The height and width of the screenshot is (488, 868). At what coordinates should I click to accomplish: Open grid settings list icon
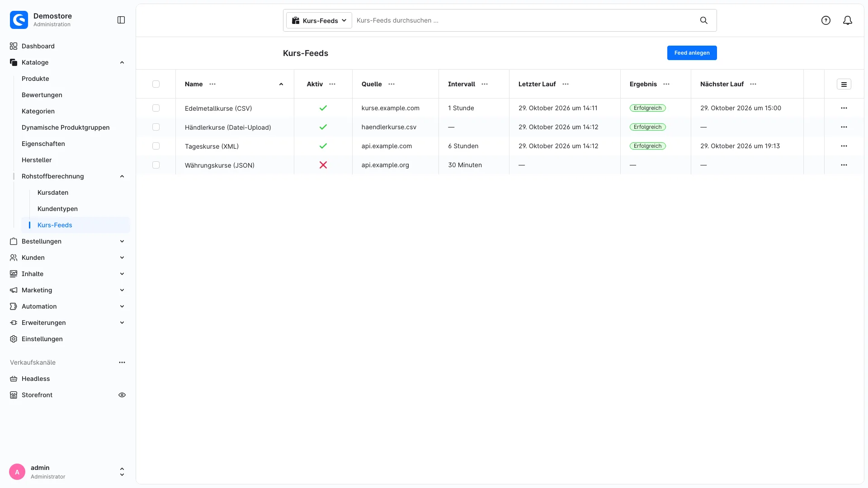tap(844, 84)
